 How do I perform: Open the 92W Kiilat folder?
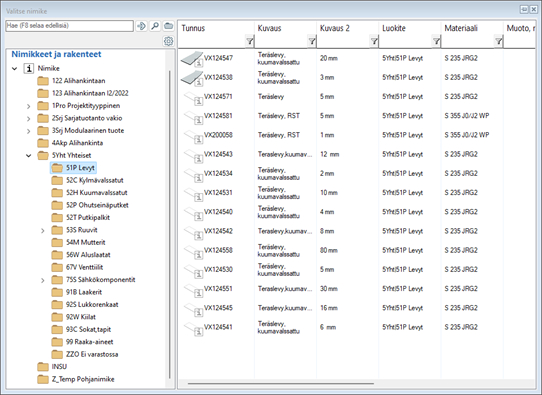coord(74,317)
